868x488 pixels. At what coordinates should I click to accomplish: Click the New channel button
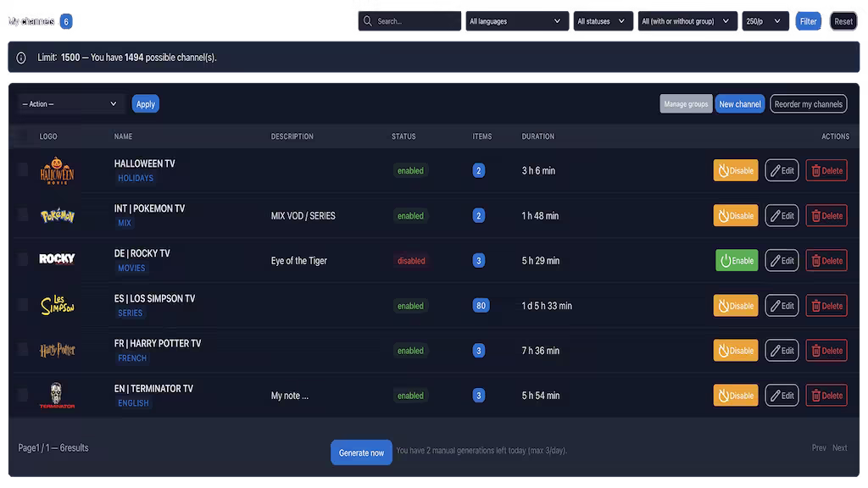739,104
